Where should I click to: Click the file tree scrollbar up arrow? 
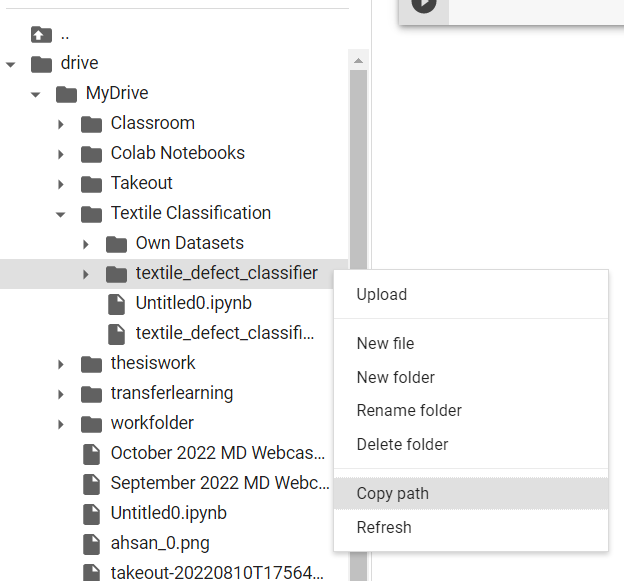[x=358, y=60]
